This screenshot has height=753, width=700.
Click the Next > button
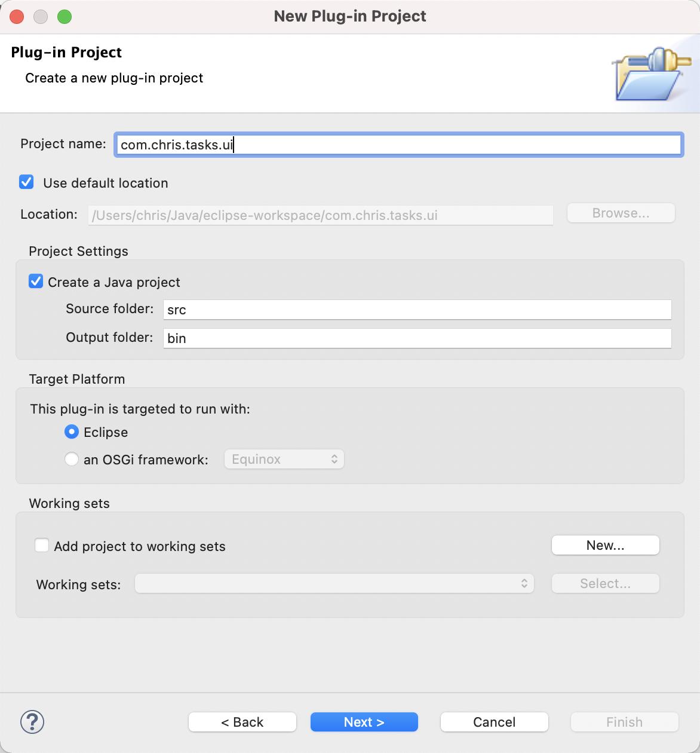364,722
